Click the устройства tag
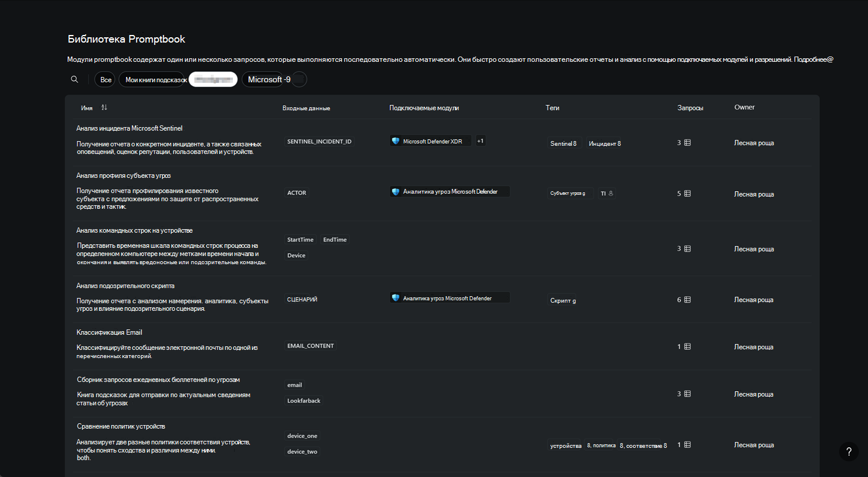868x477 pixels. (566, 446)
